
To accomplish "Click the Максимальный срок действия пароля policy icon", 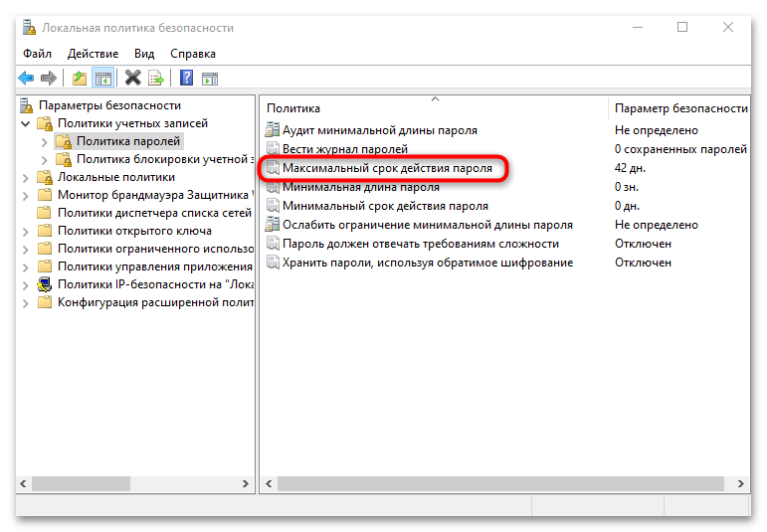I will [x=272, y=168].
